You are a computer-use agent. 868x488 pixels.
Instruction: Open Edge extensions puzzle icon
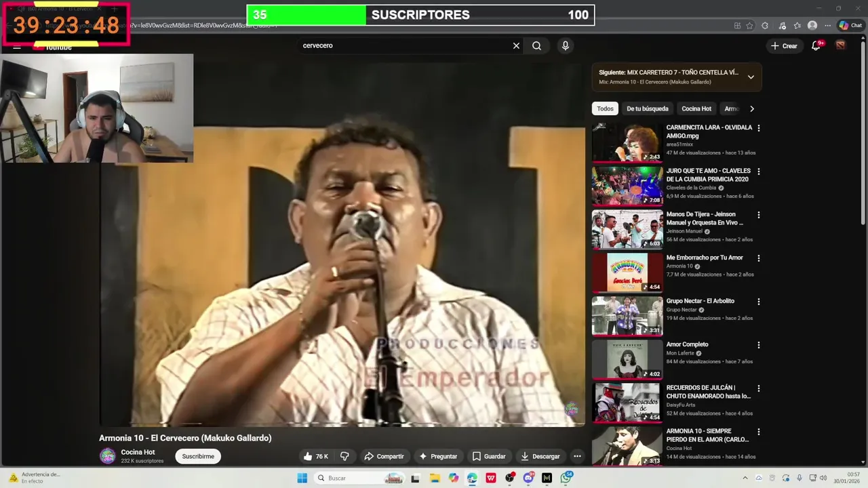(x=765, y=26)
